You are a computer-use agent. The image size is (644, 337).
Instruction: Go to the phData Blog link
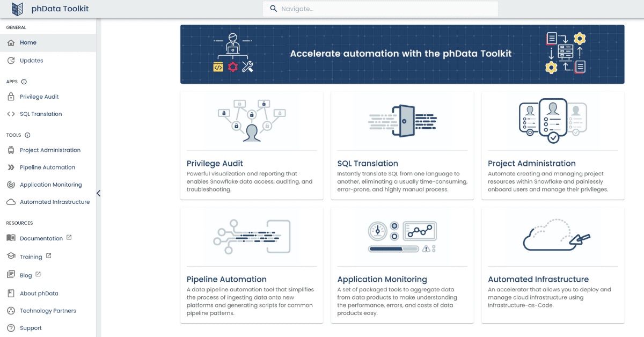pyautogui.click(x=26, y=275)
